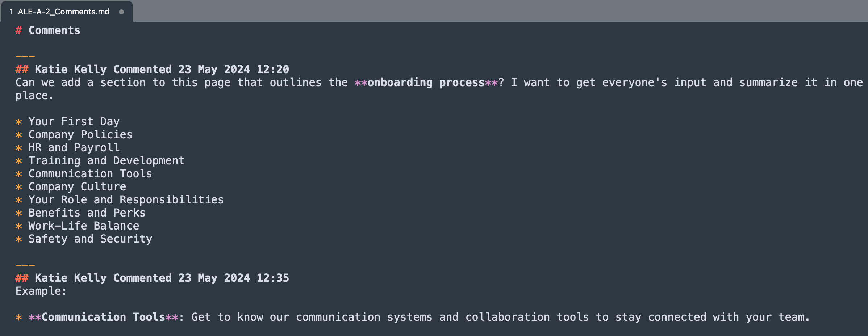Click the 'Benefits and Perks' list item
Screen dimensions: 868x336
pyautogui.click(x=87, y=213)
